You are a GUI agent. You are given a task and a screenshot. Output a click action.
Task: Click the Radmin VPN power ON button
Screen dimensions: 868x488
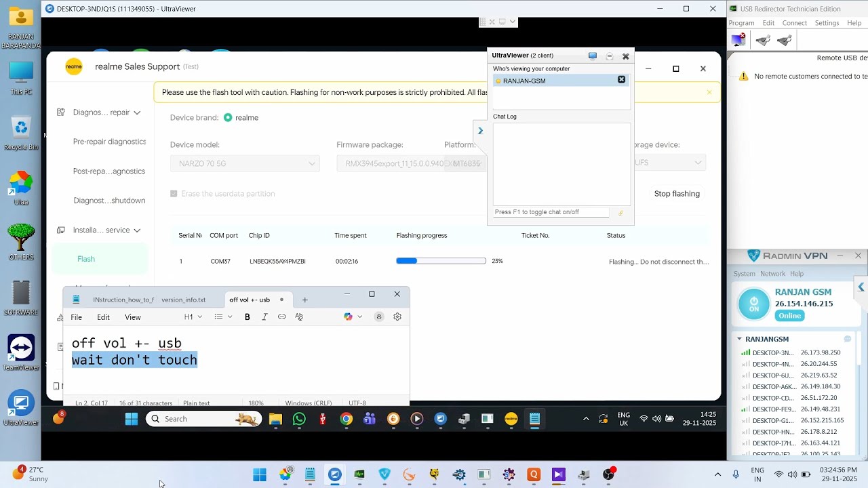pos(753,304)
